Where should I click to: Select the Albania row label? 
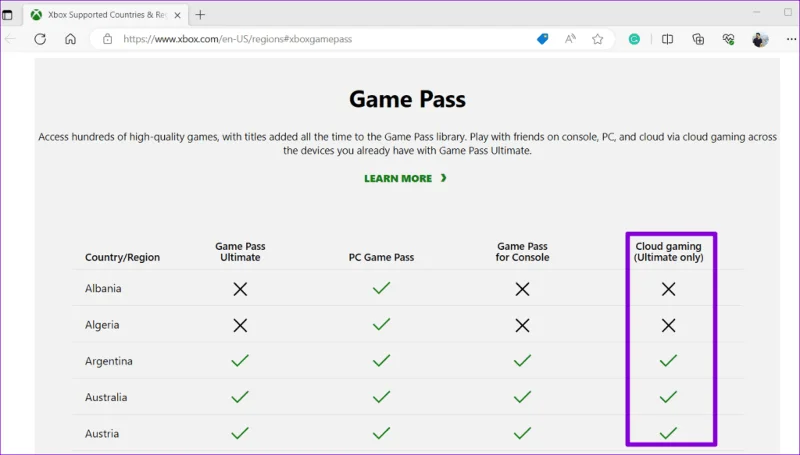[x=103, y=288]
